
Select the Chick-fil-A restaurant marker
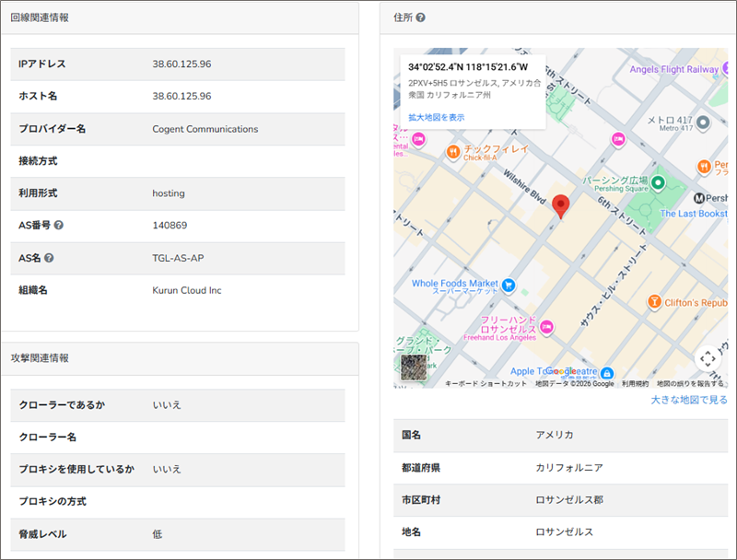point(452,152)
